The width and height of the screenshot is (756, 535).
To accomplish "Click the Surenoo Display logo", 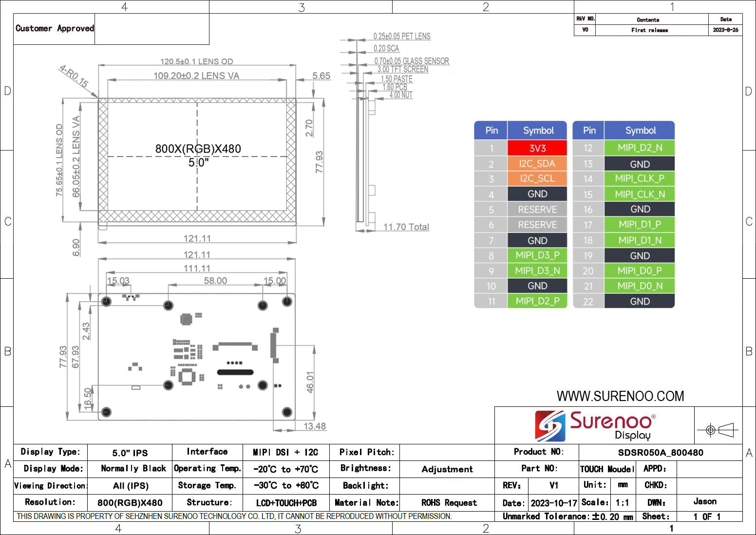I will [x=595, y=425].
